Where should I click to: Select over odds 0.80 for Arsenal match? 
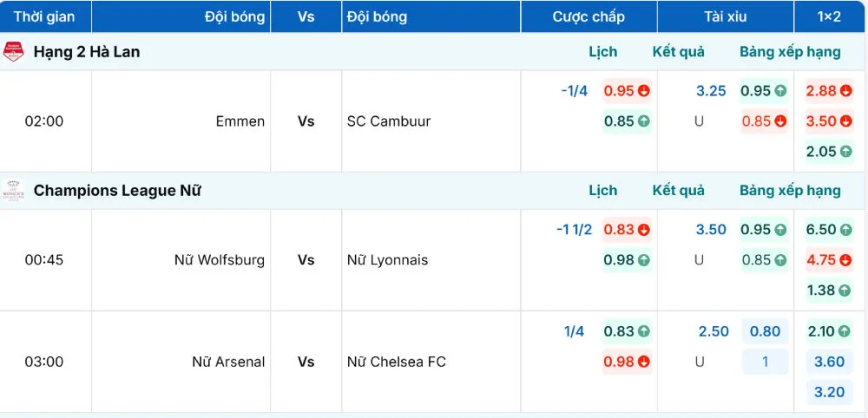(765, 331)
